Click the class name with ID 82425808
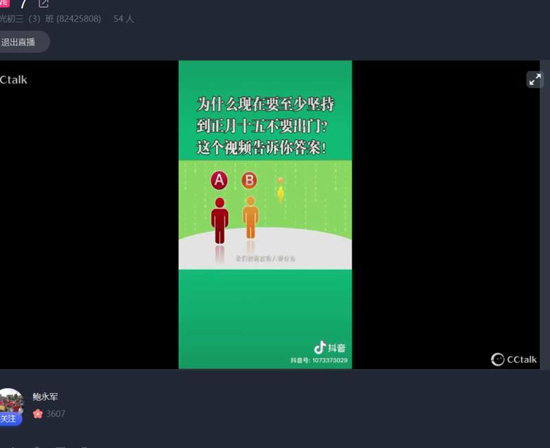 (x=51, y=19)
